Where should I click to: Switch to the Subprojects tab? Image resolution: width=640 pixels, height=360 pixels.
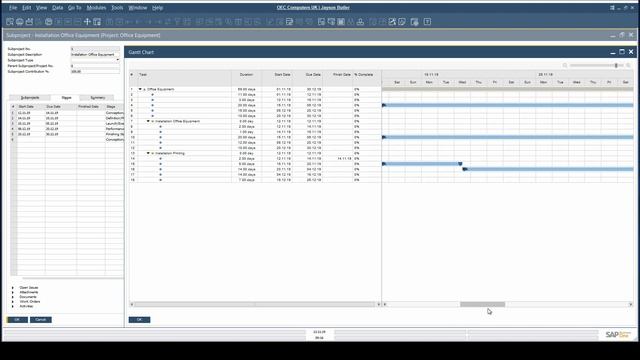(x=30, y=98)
